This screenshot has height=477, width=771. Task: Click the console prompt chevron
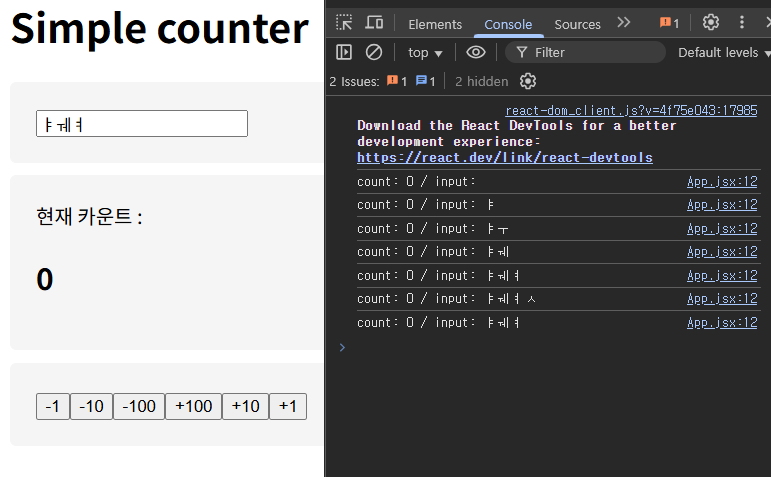(342, 348)
